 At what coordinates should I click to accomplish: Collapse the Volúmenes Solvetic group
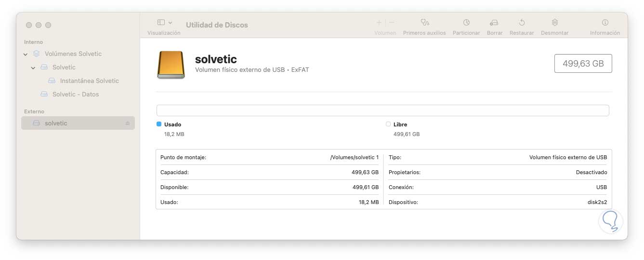click(x=26, y=54)
